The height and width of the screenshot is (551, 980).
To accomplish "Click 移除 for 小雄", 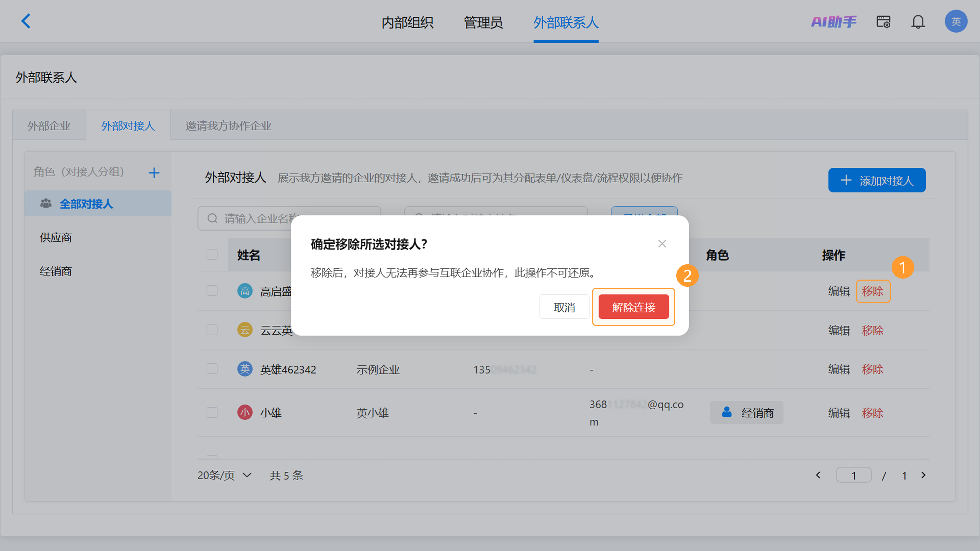I will point(873,413).
